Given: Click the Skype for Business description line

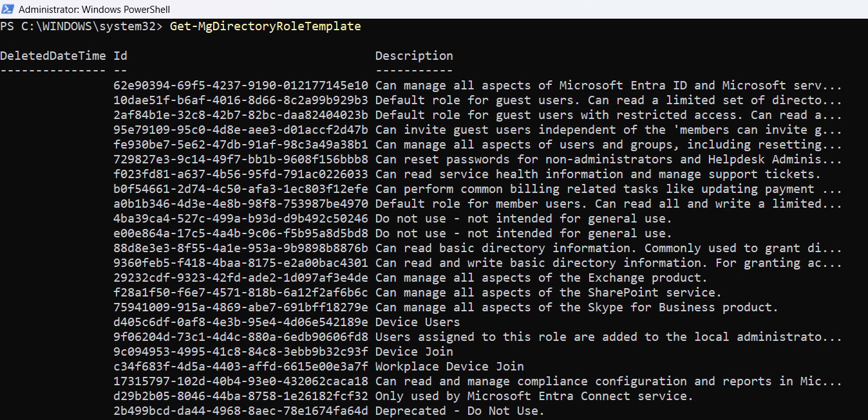Looking at the screenshot, I should (x=576, y=307).
